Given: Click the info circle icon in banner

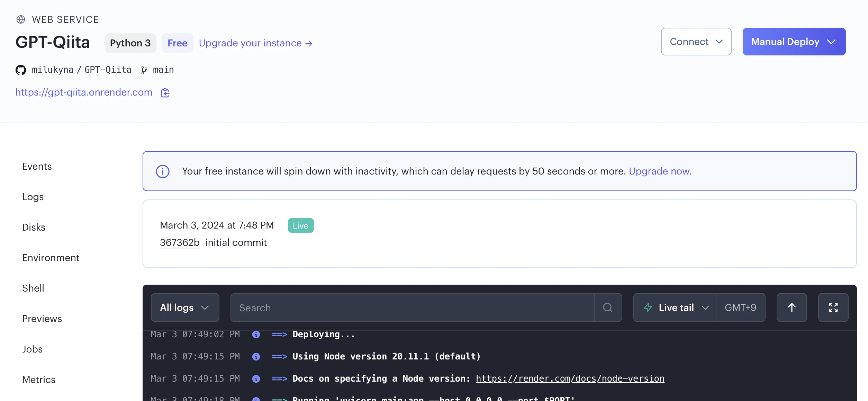Looking at the screenshot, I should click(163, 171).
